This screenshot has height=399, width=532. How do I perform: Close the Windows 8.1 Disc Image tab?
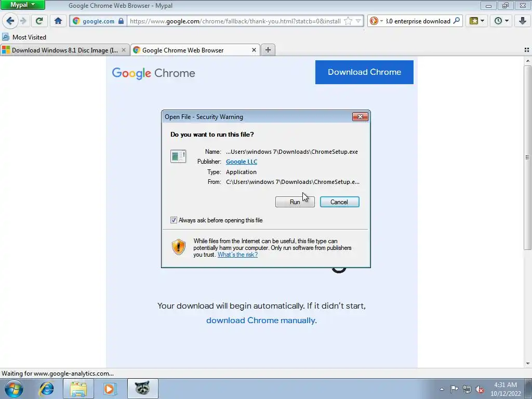click(x=124, y=50)
